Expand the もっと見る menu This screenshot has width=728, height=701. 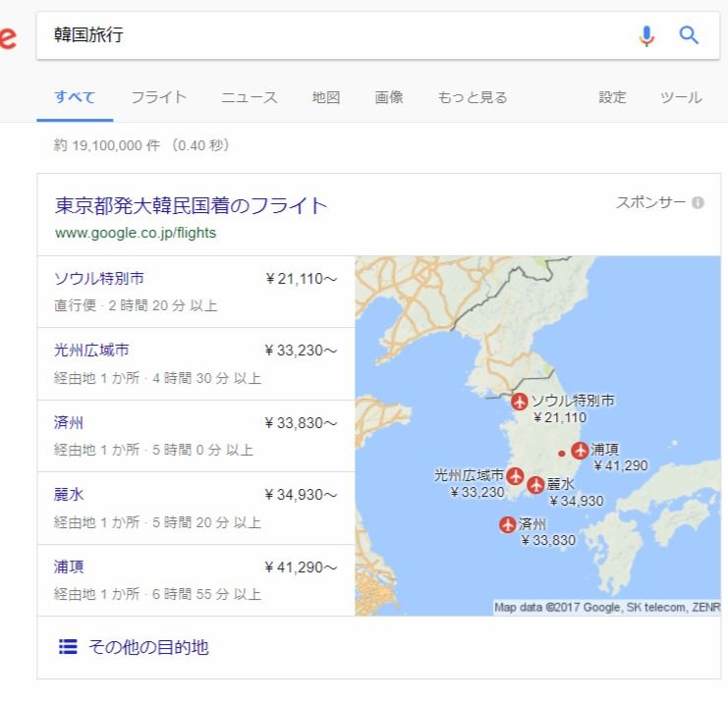pyautogui.click(x=473, y=97)
